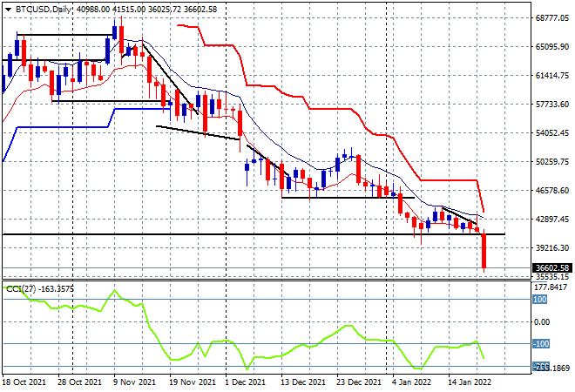
Task: Click the 23 Dec 2021 date label
Action: [x=357, y=382]
